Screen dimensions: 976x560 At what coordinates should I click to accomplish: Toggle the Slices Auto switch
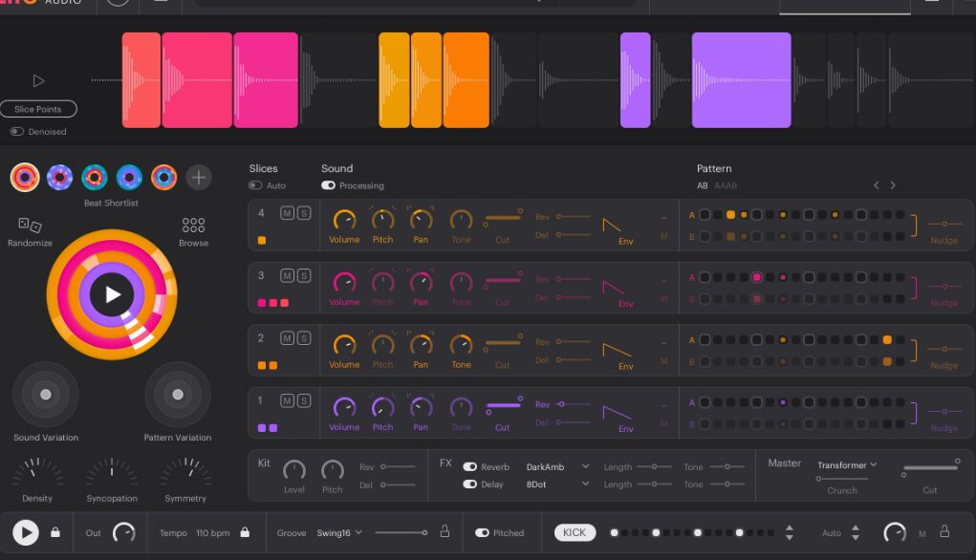[x=255, y=185]
